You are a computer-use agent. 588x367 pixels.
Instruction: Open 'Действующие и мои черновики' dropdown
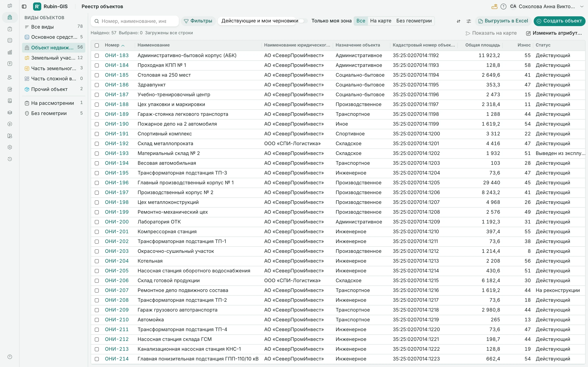pyautogui.click(x=259, y=21)
